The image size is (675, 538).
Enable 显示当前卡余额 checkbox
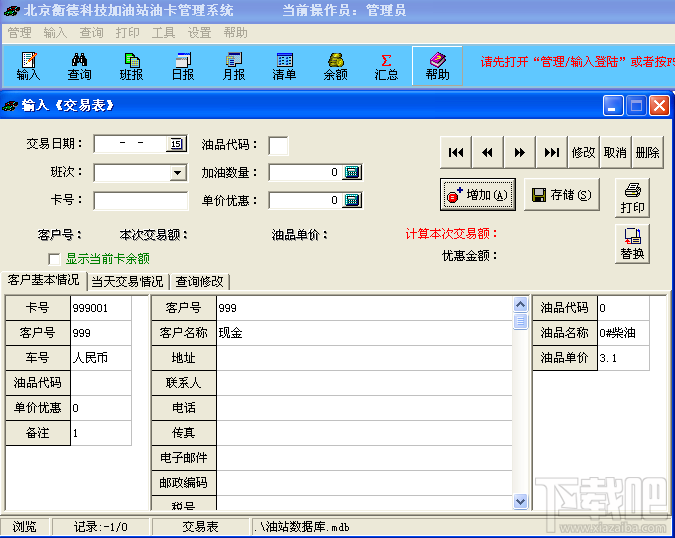coord(54,259)
